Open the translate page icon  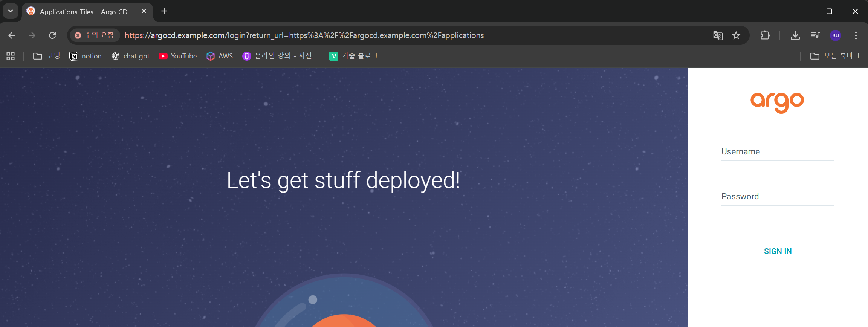718,35
